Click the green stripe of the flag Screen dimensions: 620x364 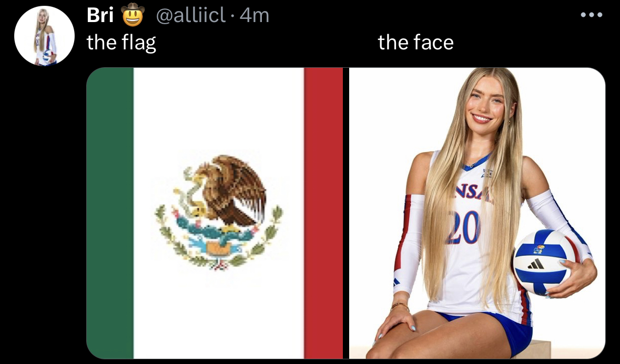(110, 213)
